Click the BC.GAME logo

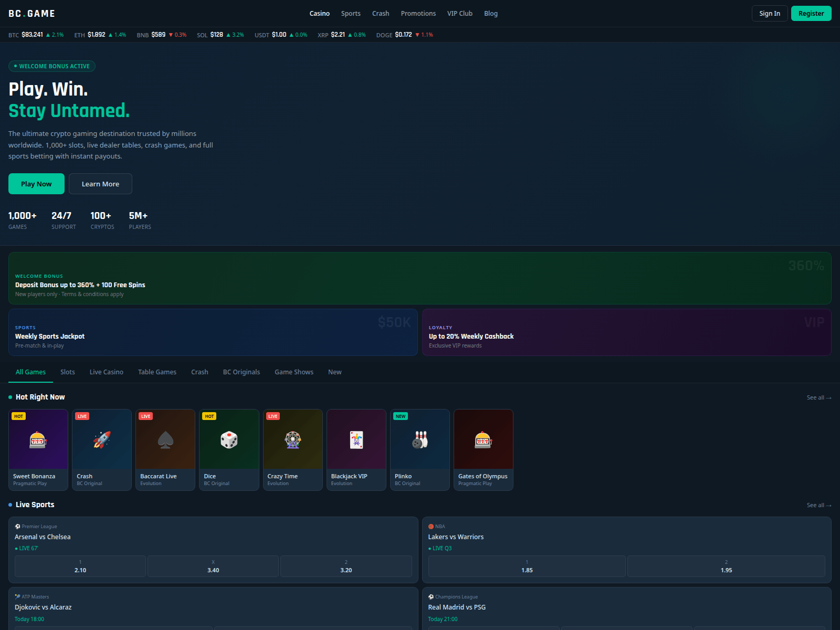(x=31, y=13)
